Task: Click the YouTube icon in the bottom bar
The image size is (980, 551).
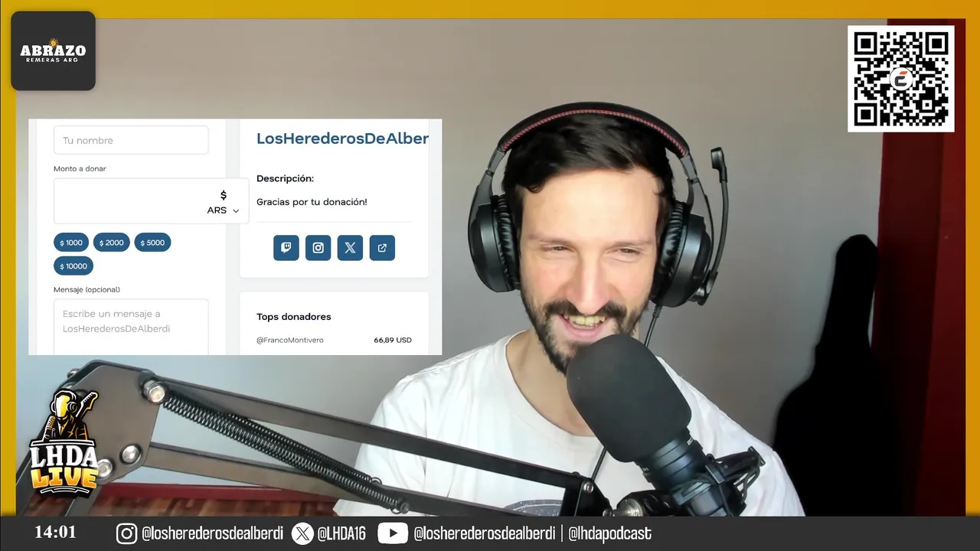Action: point(393,533)
